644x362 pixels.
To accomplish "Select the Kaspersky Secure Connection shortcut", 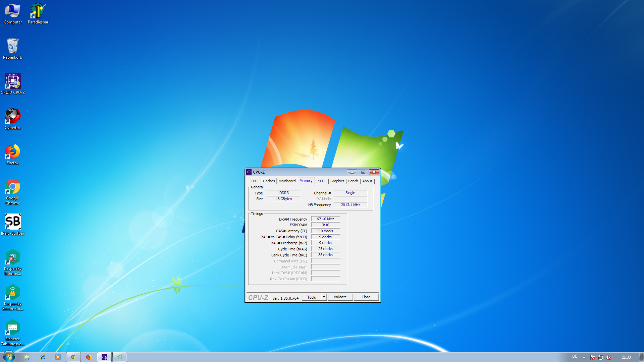I will point(13,297).
